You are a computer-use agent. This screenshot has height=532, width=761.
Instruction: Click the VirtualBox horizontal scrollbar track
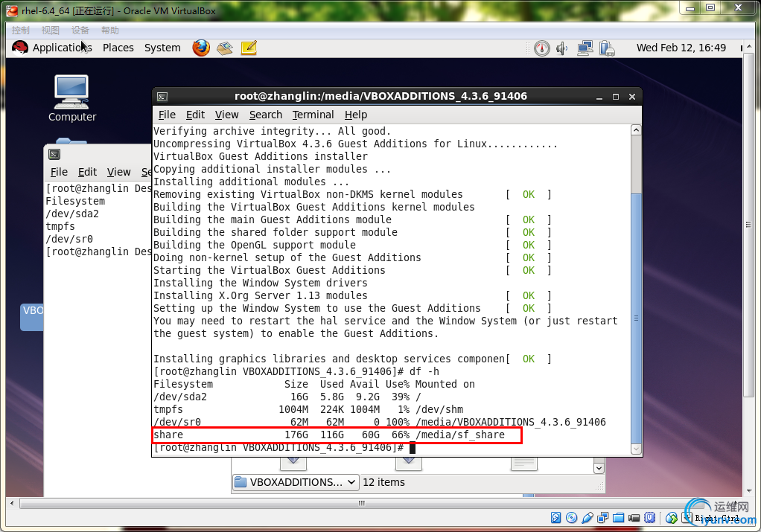362,504
